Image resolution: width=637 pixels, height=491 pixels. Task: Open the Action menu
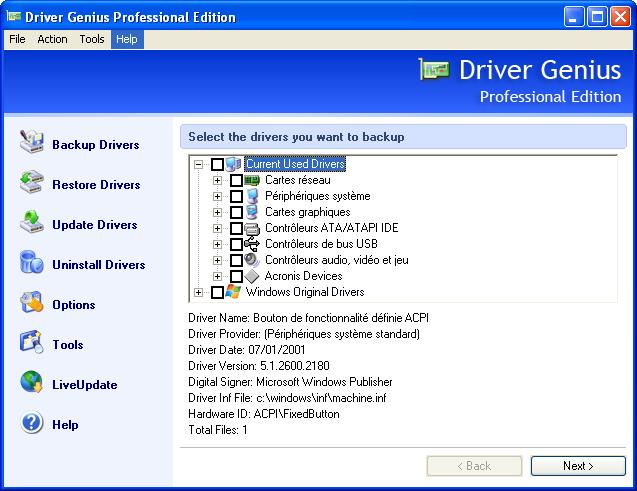(52, 39)
